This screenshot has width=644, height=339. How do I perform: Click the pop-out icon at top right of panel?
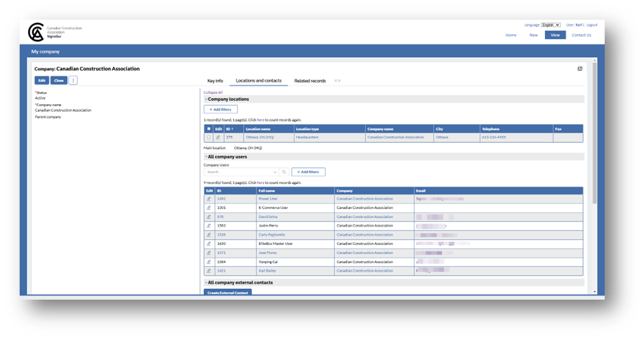pyautogui.click(x=580, y=69)
